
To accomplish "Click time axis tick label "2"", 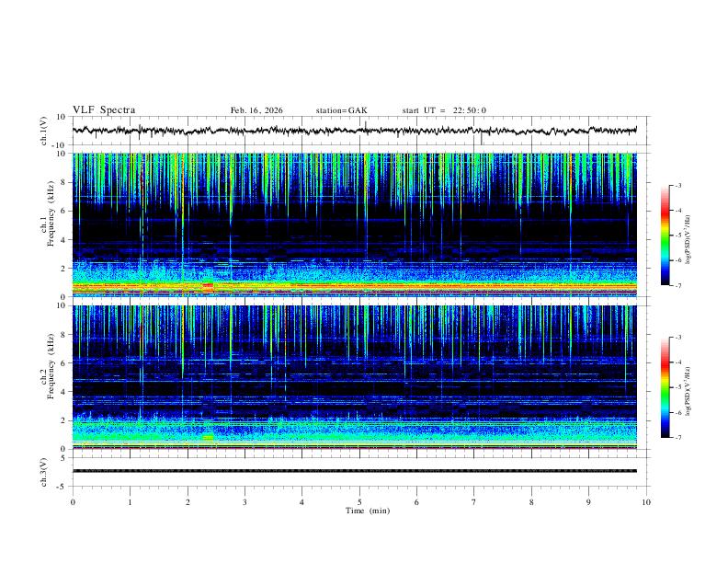I will point(188,502).
